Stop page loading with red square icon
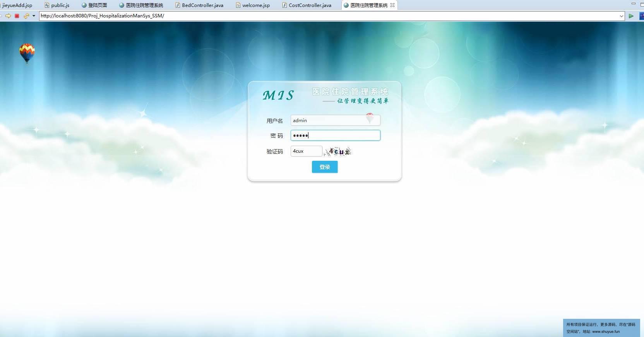The height and width of the screenshot is (337, 644). pos(17,16)
